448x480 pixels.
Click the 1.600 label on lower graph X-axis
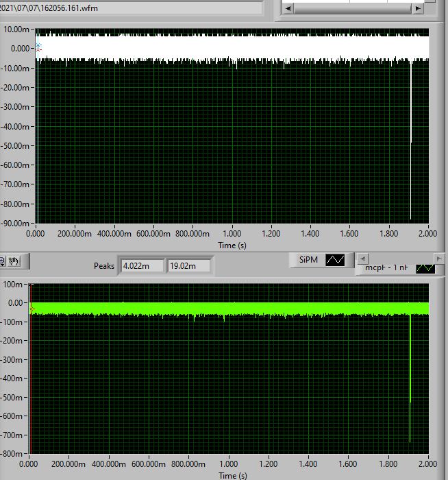348,464
